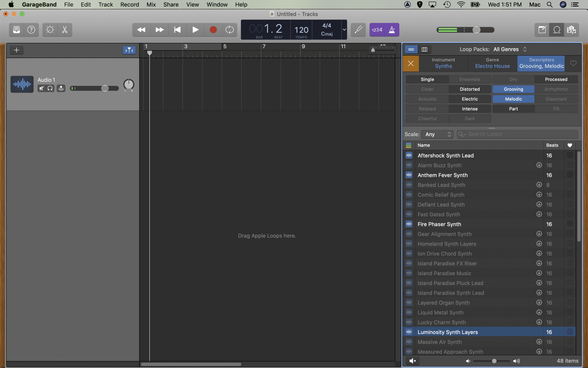The height and width of the screenshot is (368, 588).
Task: Click the Track menu in menu bar
Action: pos(105,5)
